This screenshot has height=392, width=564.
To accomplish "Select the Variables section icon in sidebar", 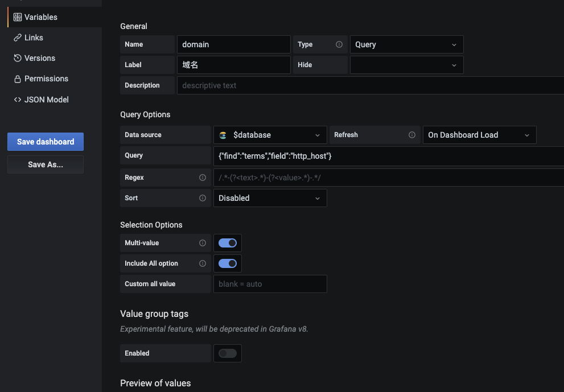I will coord(17,16).
